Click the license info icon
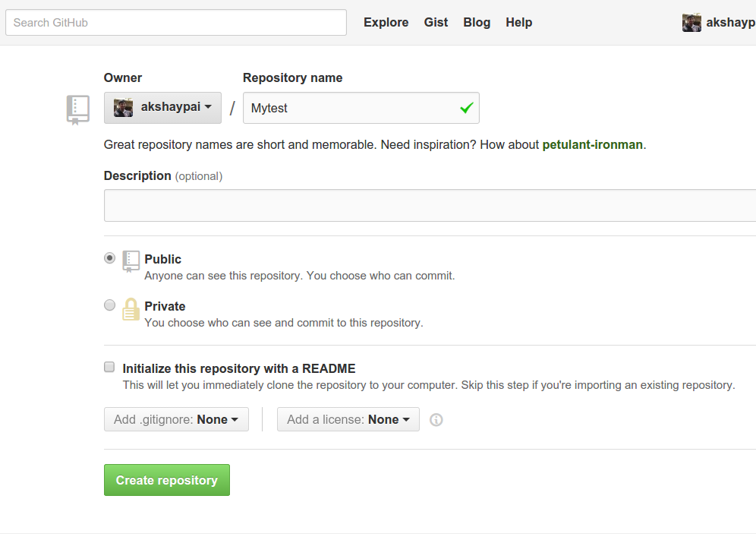 [436, 420]
